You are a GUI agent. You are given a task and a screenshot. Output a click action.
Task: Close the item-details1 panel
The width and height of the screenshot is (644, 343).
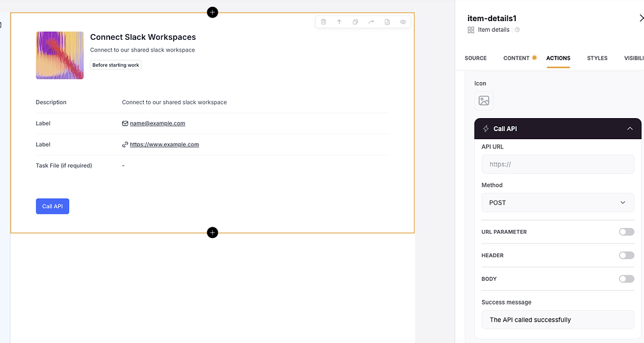tap(642, 18)
